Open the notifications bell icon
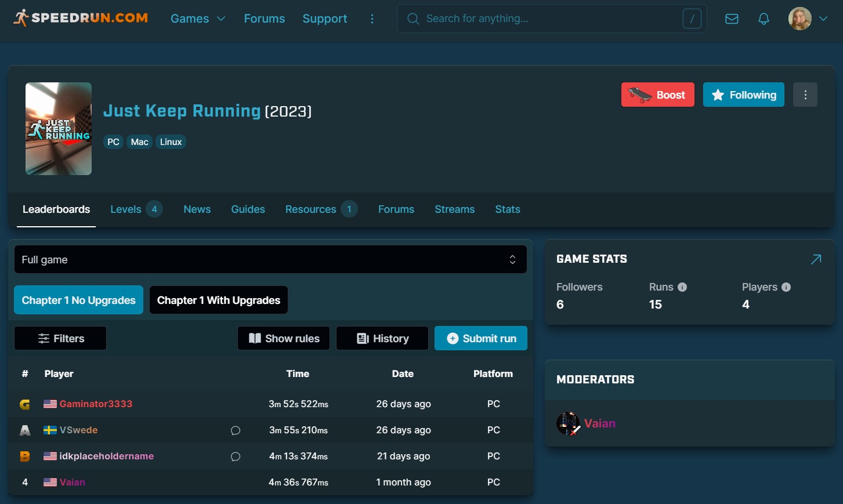 click(x=764, y=19)
